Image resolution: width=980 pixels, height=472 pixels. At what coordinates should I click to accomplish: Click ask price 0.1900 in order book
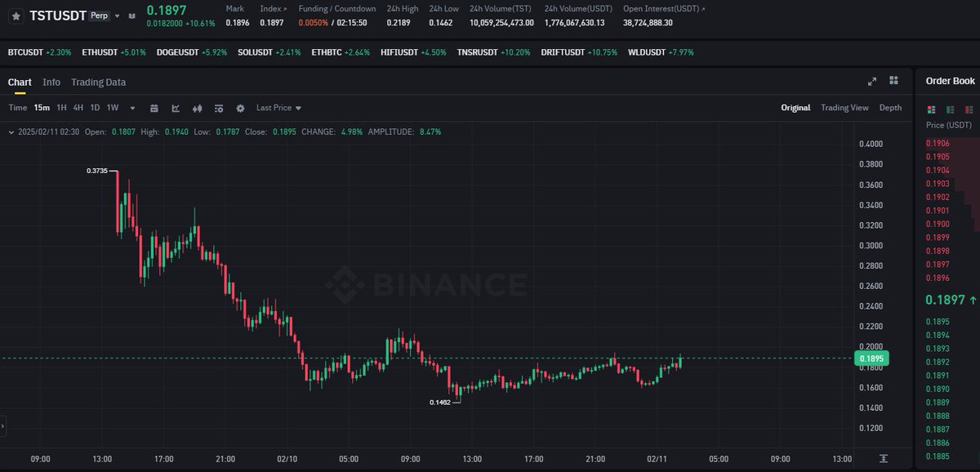pos(938,224)
